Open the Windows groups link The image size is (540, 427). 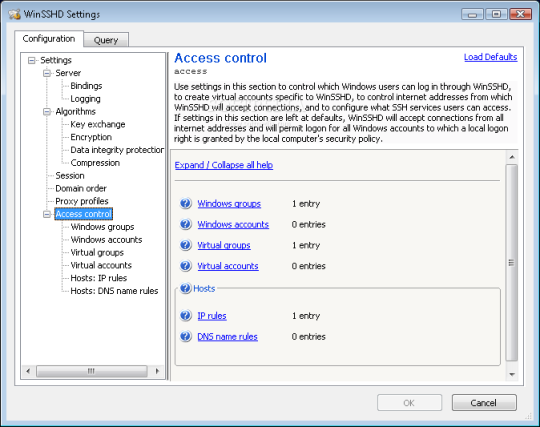pos(229,204)
